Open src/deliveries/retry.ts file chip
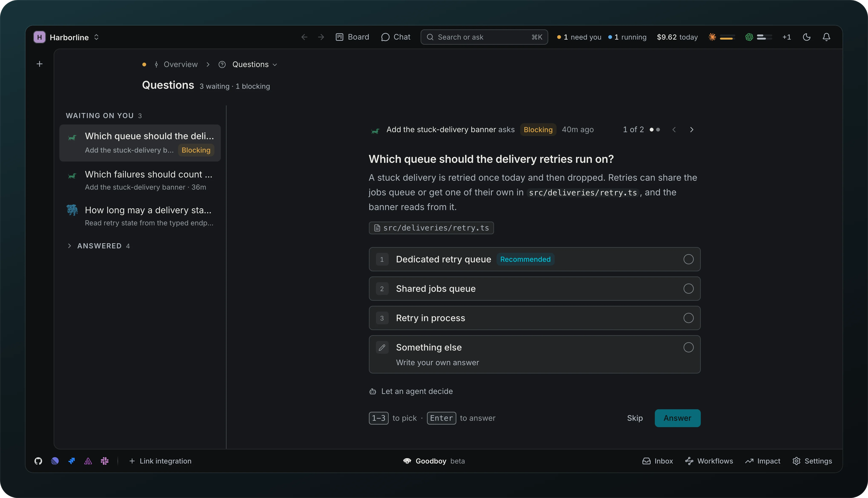The width and height of the screenshot is (868, 498). coord(431,228)
